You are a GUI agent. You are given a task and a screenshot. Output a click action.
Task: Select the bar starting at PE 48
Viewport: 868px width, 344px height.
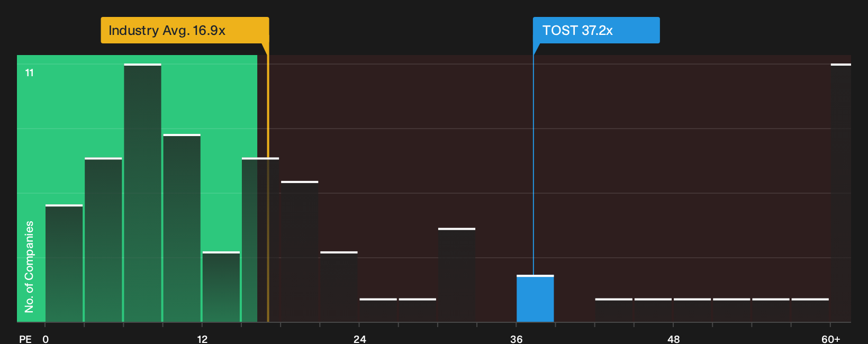[692, 310]
